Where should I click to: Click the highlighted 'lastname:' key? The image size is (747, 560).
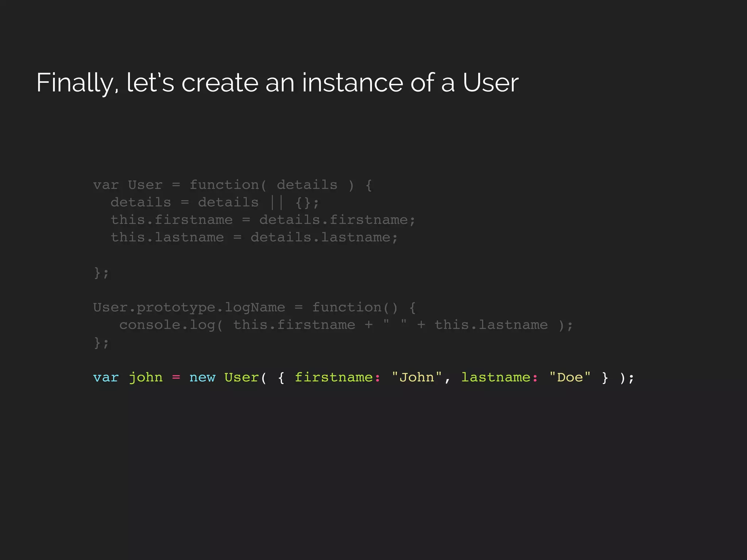[x=499, y=377]
